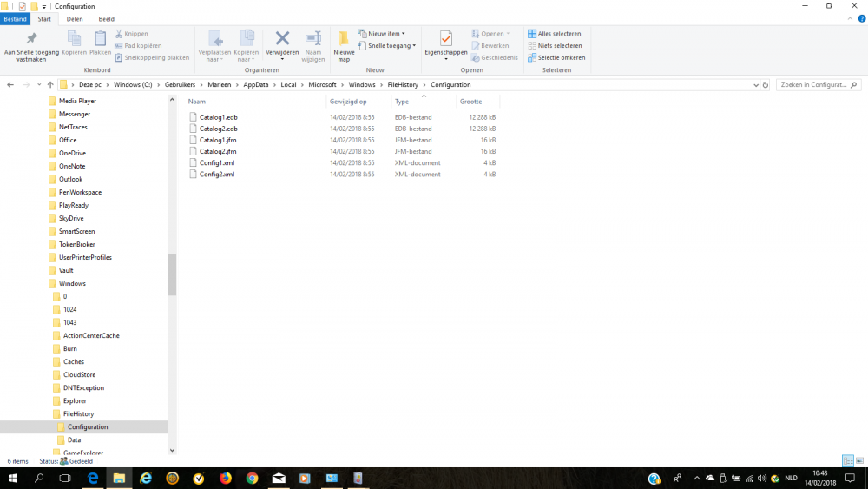868x489 pixels.
Task: Select the file Catalog2.jfm
Action: click(218, 151)
